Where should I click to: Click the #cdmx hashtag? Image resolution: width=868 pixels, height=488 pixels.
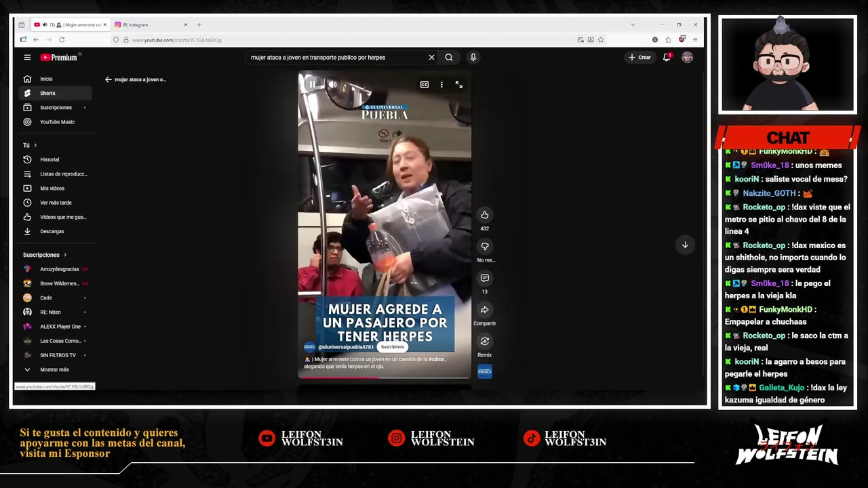(437, 359)
